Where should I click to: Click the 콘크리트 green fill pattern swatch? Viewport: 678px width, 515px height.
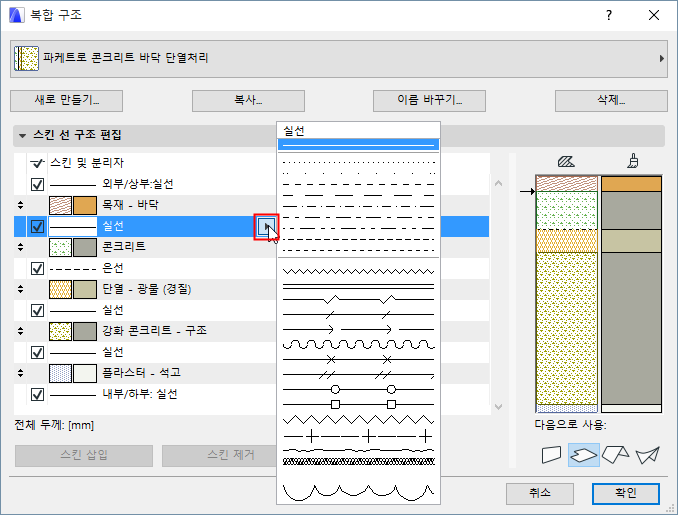coord(60,247)
